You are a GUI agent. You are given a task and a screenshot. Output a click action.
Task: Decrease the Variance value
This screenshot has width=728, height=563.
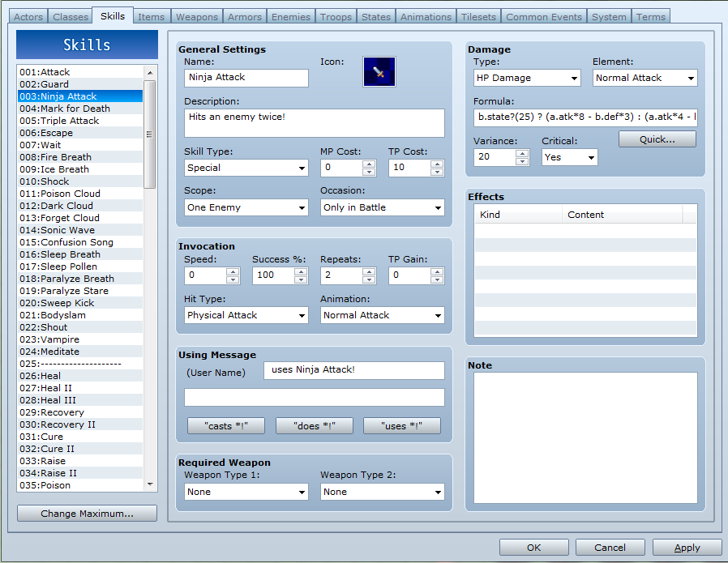[522, 161]
